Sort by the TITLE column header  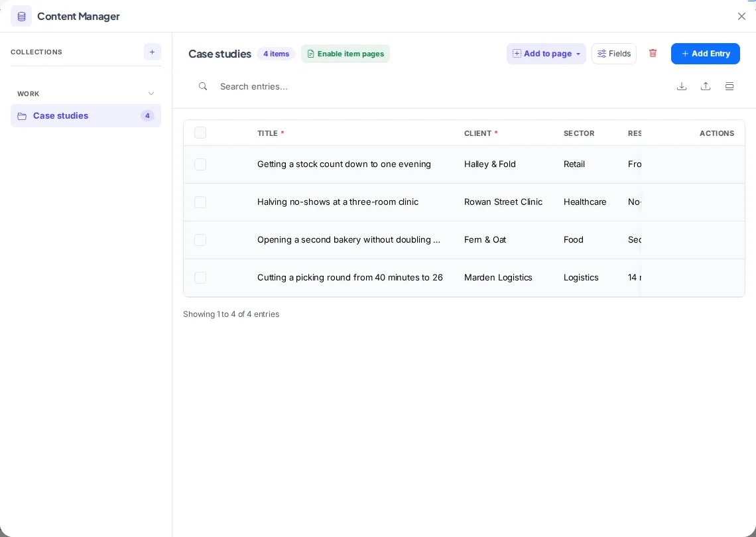click(268, 133)
